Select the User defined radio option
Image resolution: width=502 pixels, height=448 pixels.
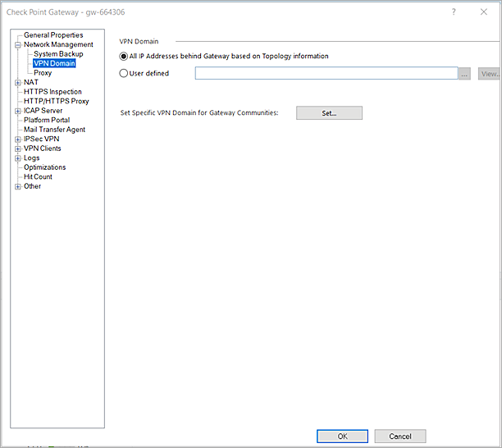[124, 73]
